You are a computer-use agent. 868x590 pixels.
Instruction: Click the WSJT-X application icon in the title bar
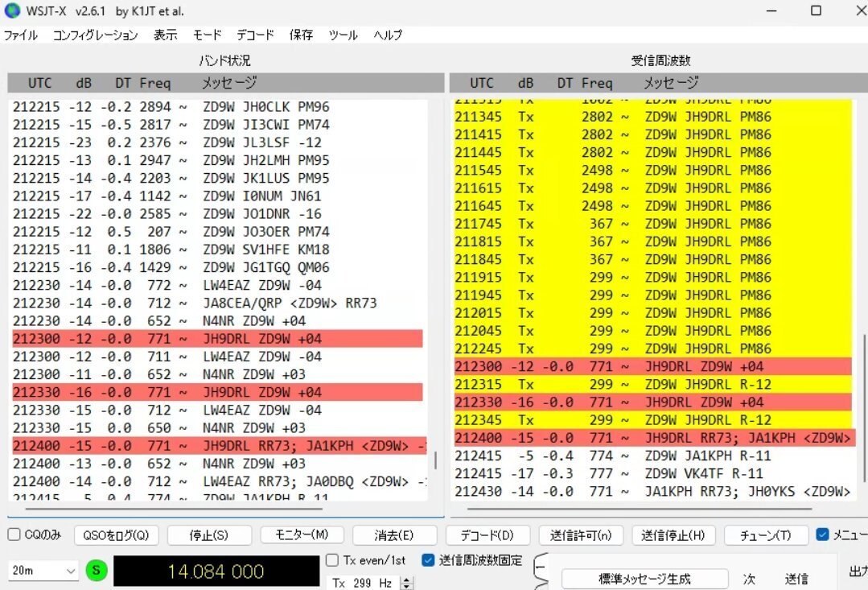(11, 10)
